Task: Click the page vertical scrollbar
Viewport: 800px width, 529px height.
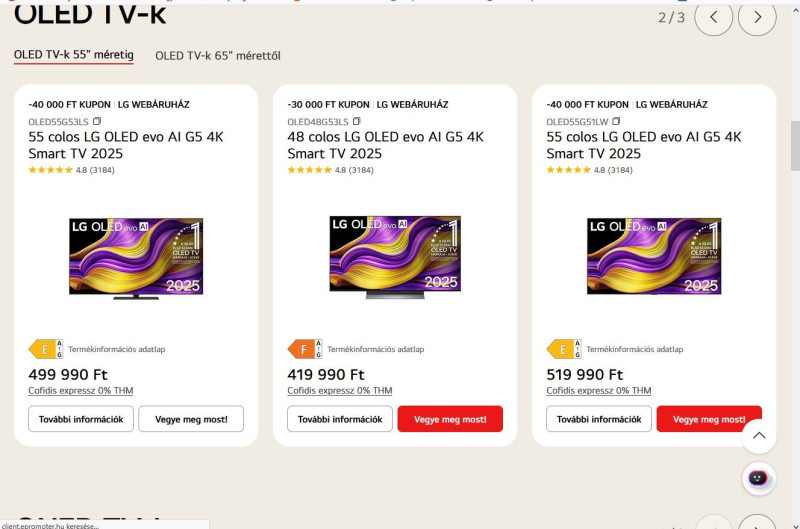Action: (x=794, y=150)
